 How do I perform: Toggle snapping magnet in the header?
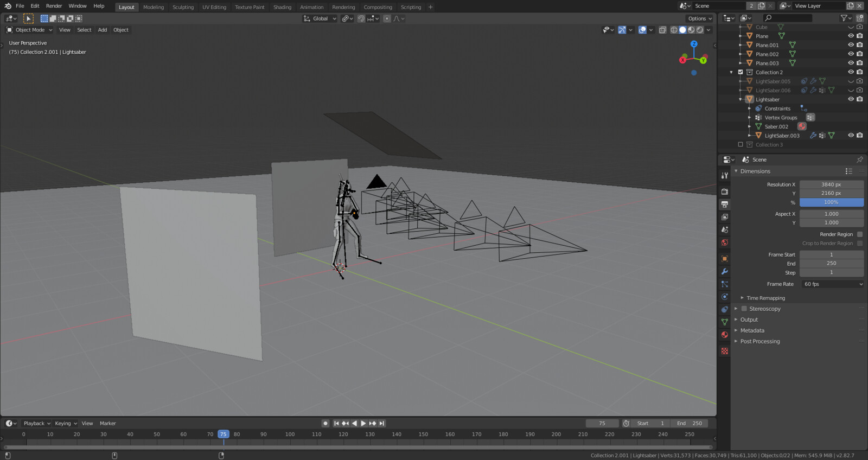click(x=361, y=18)
